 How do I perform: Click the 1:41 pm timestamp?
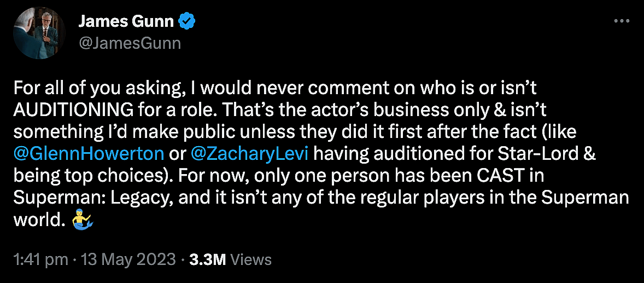coord(40,259)
